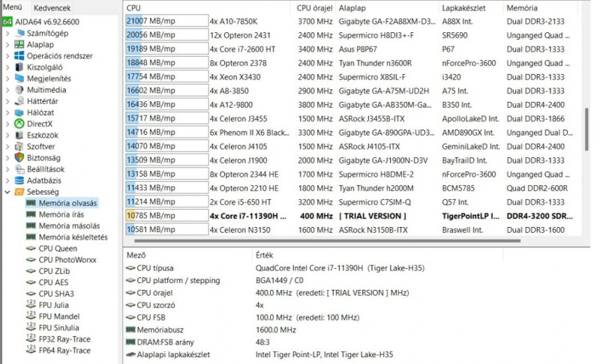
Task: Select the Számítógép computer icon
Action: click(19, 33)
